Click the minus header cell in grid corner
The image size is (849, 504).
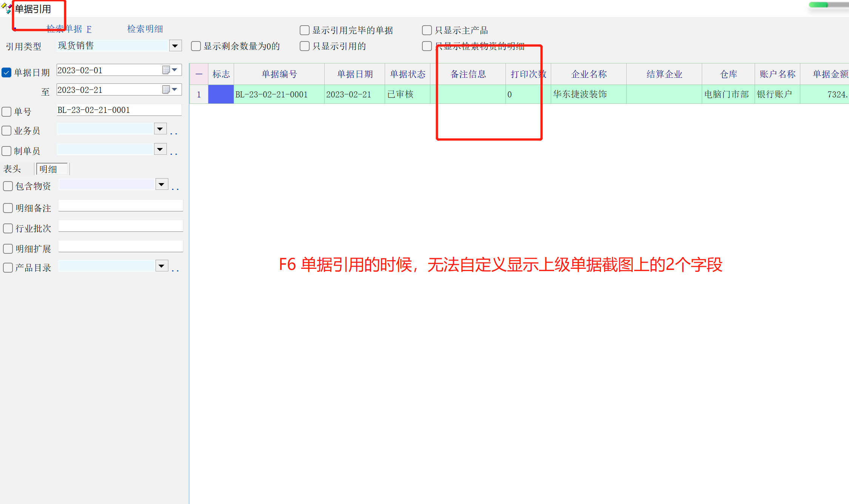coord(199,74)
